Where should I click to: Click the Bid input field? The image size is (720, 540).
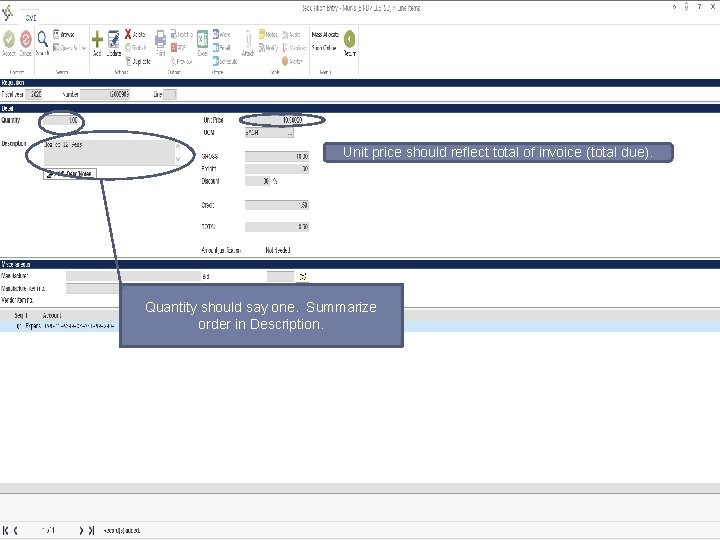(x=280, y=276)
